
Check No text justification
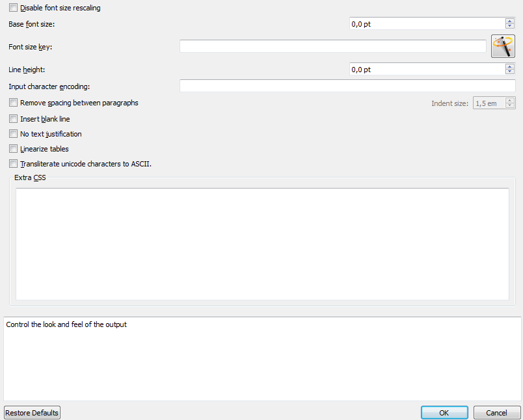point(14,134)
